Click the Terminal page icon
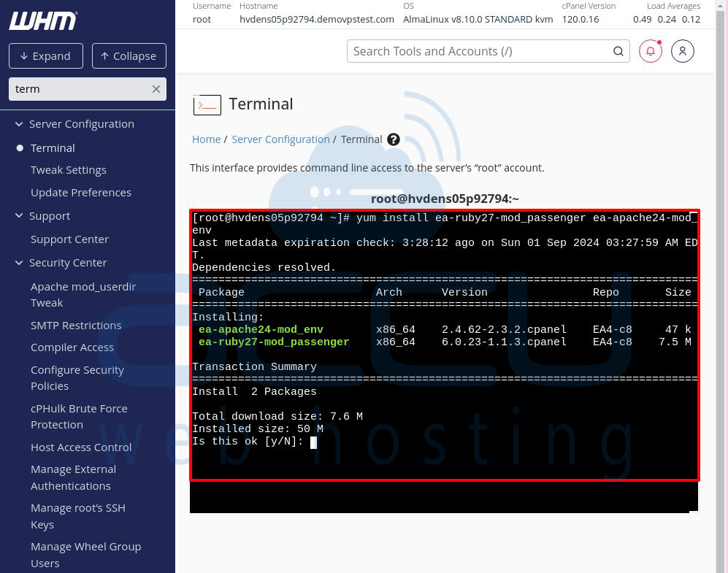 click(207, 105)
